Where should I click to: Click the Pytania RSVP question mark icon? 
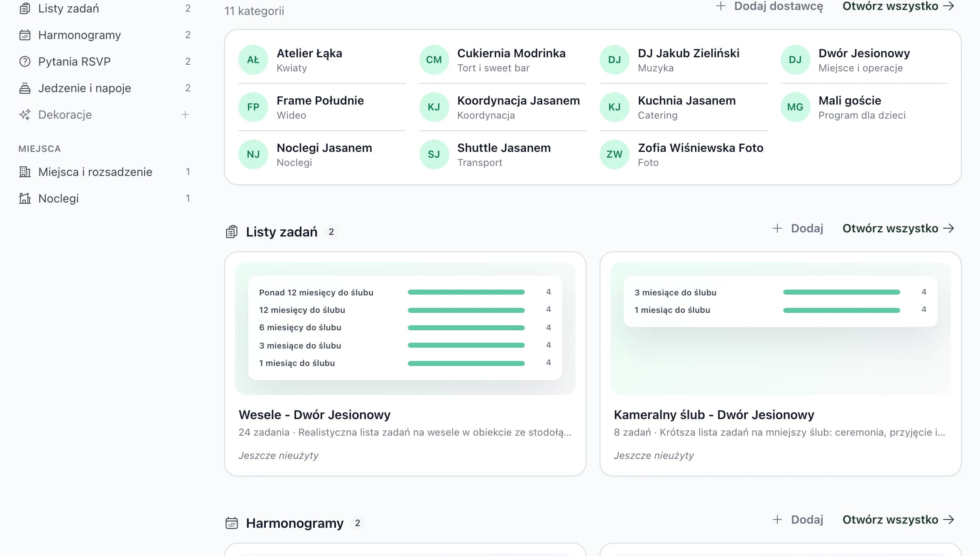(x=25, y=61)
